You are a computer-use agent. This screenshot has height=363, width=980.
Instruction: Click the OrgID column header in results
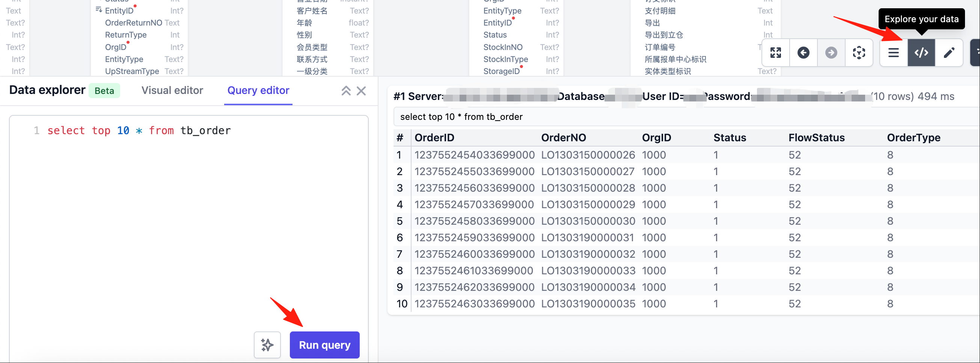click(x=656, y=138)
